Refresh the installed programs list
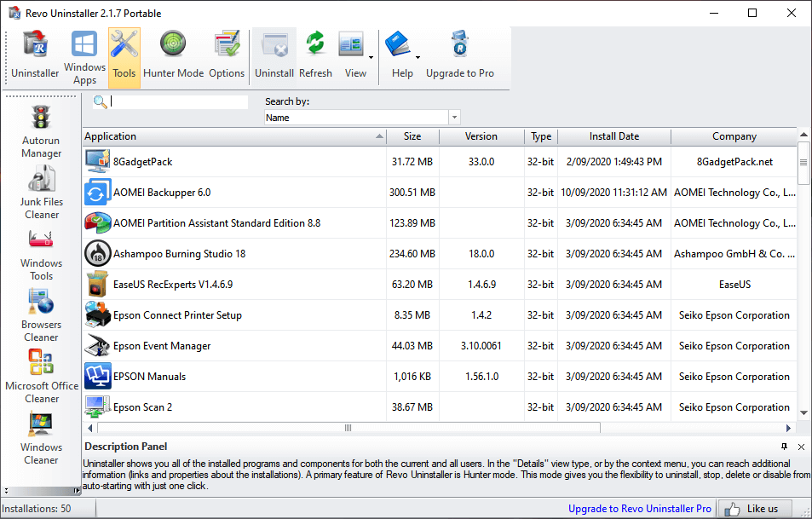The height and width of the screenshot is (519, 812). tap(315, 55)
